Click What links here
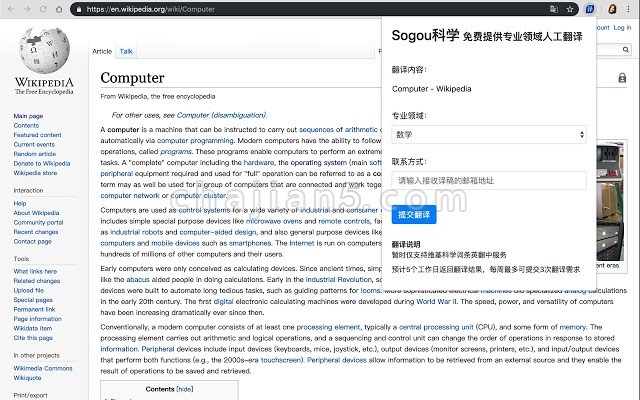The width and height of the screenshot is (640, 400). (35, 271)
